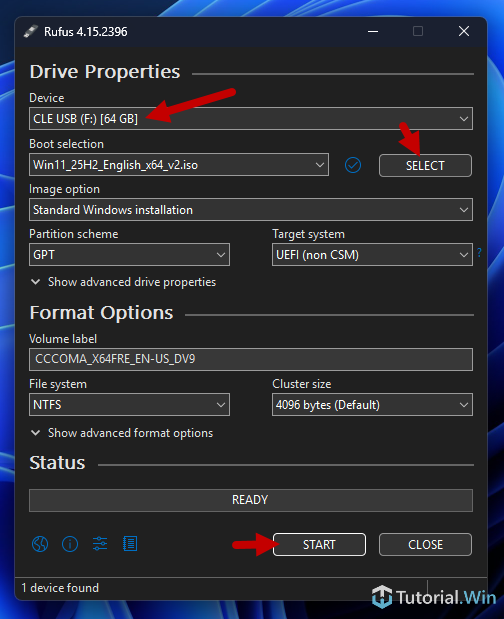
Task: Click the target system help question mark
Action: point(479,253)
